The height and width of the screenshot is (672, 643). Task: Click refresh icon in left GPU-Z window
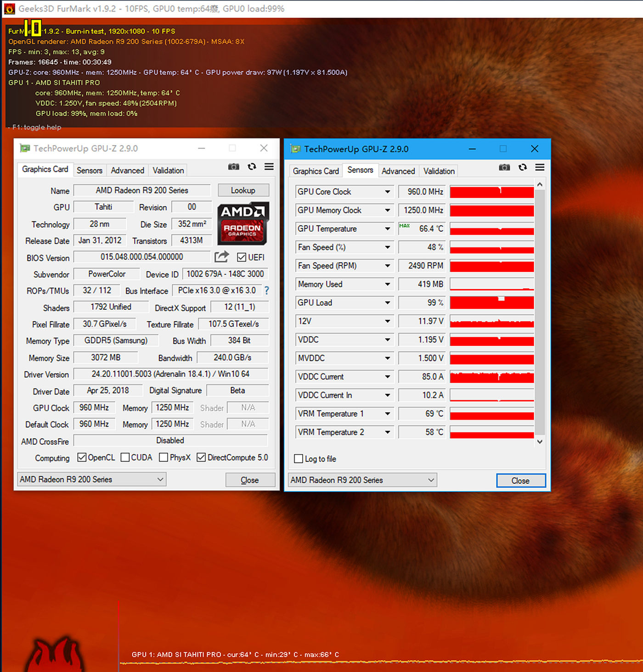tap(252, 167)
